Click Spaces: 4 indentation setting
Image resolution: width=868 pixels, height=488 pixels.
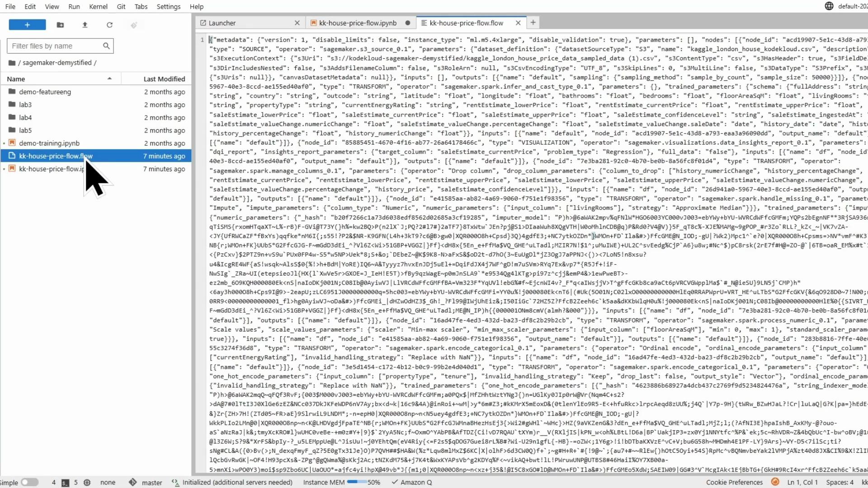pyautogui.click(x=840, y=483)
